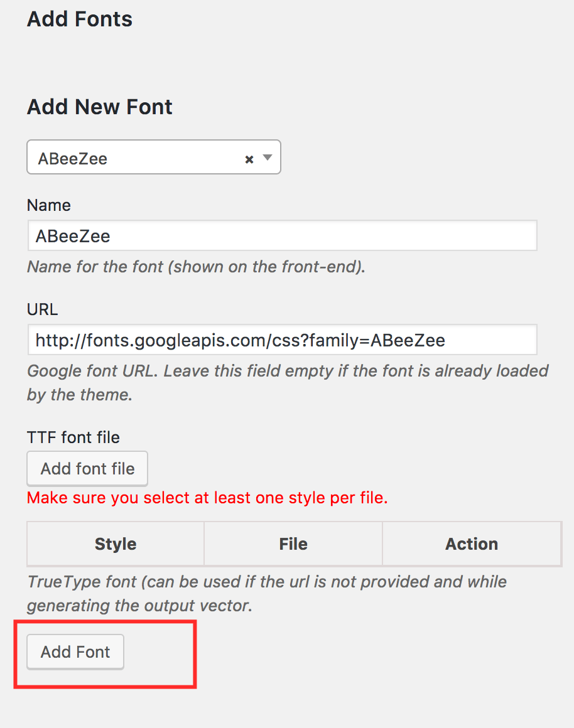
Task: Click the URL field label
Action: point(43,309)
